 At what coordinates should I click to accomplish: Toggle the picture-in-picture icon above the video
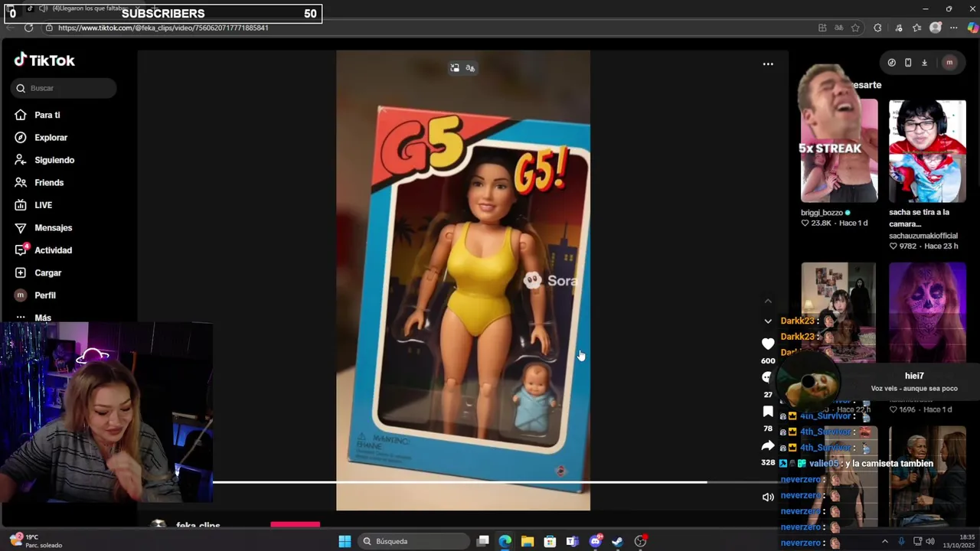(x=455, y=68)
